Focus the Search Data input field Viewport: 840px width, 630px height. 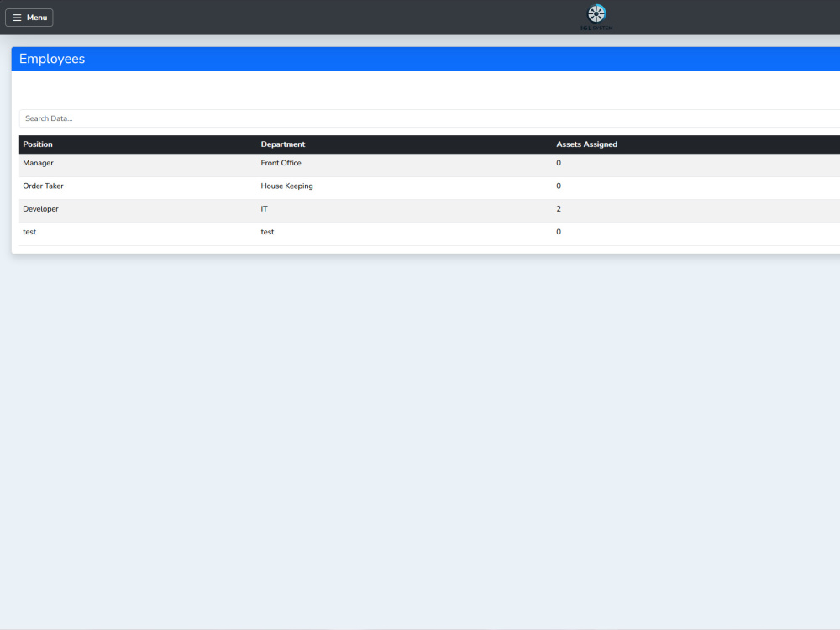(429, 118)
